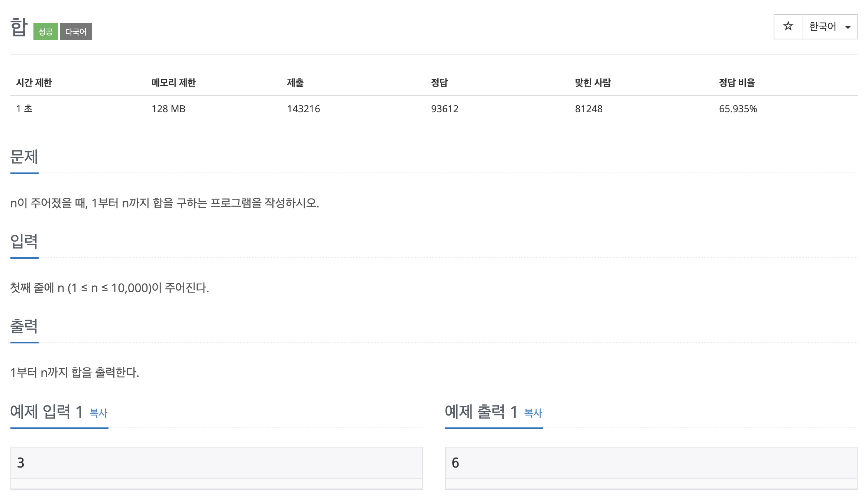
Task: Click the star favorite icon
Action: click(788, 26)
